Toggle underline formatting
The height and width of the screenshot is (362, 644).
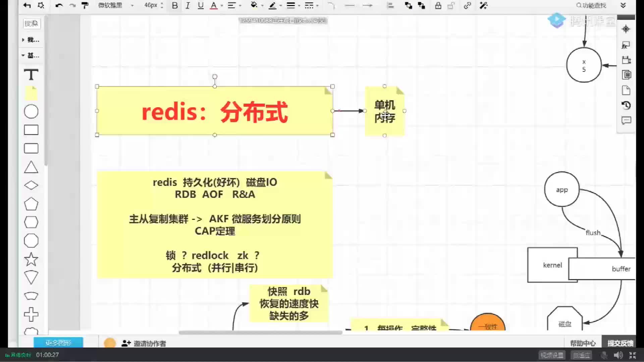[201, 5]
